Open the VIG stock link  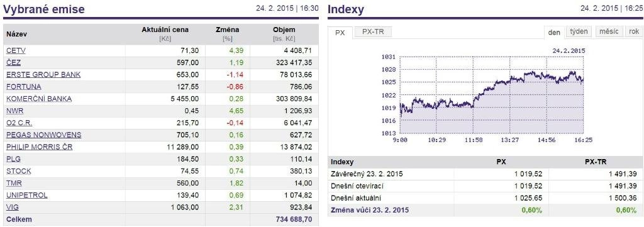13,208
